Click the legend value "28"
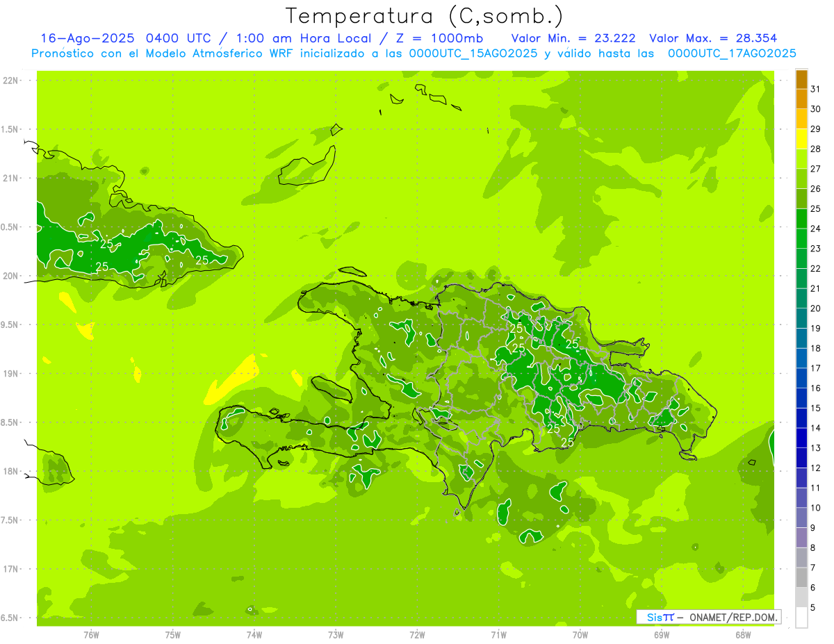 point(815,149)
